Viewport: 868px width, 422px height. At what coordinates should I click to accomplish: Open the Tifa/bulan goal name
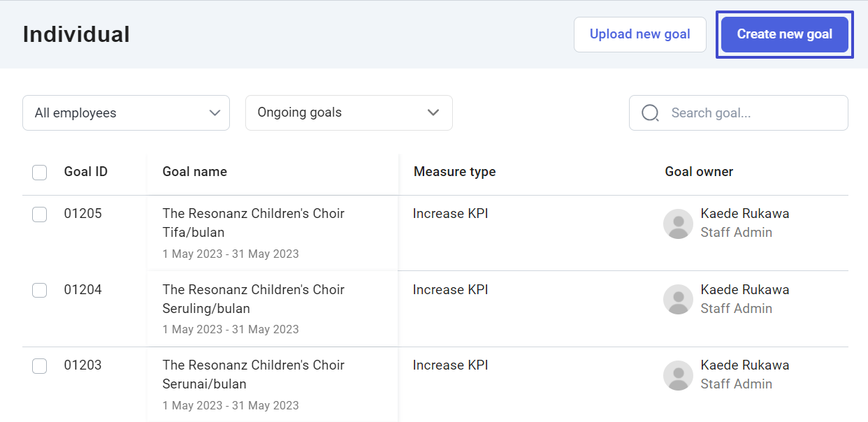click(x=253, y=223)
